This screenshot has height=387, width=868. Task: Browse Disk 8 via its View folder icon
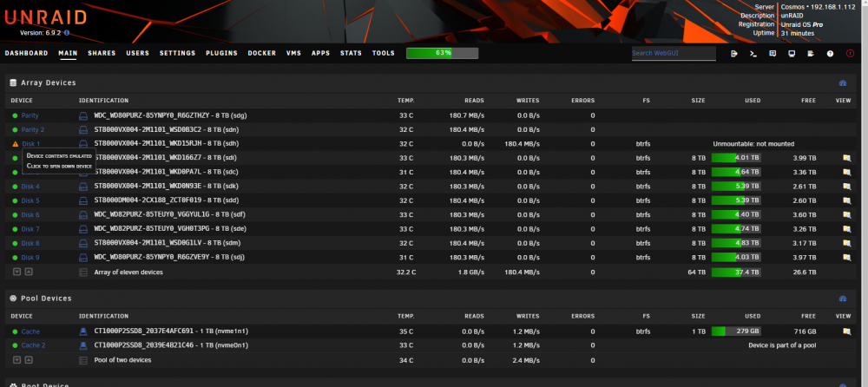(846, 243)
